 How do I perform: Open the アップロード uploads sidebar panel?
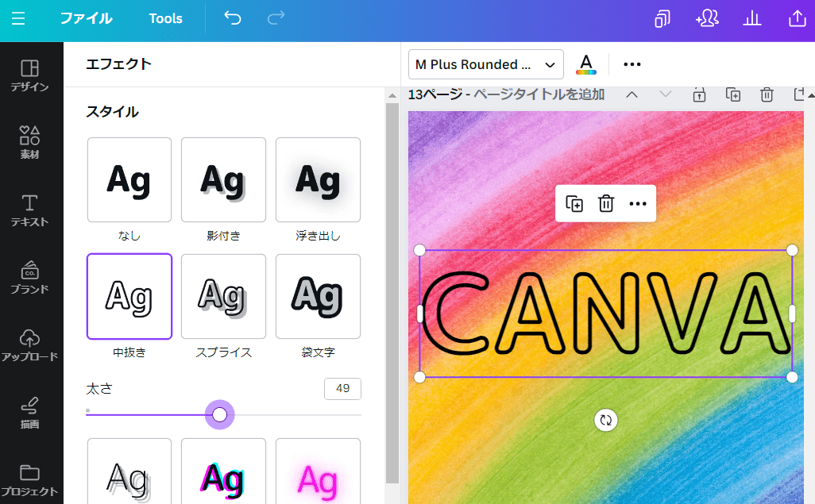point(29,344)
